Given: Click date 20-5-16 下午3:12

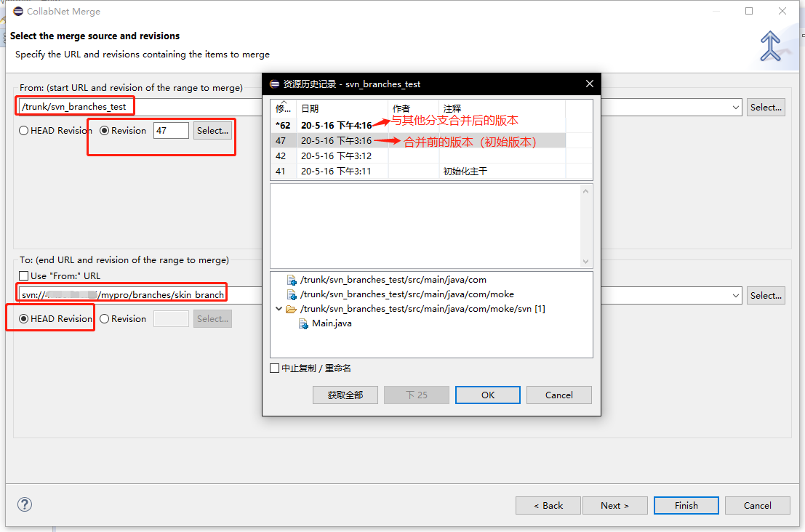Looking at the screenshot, I should coord(336,156).
